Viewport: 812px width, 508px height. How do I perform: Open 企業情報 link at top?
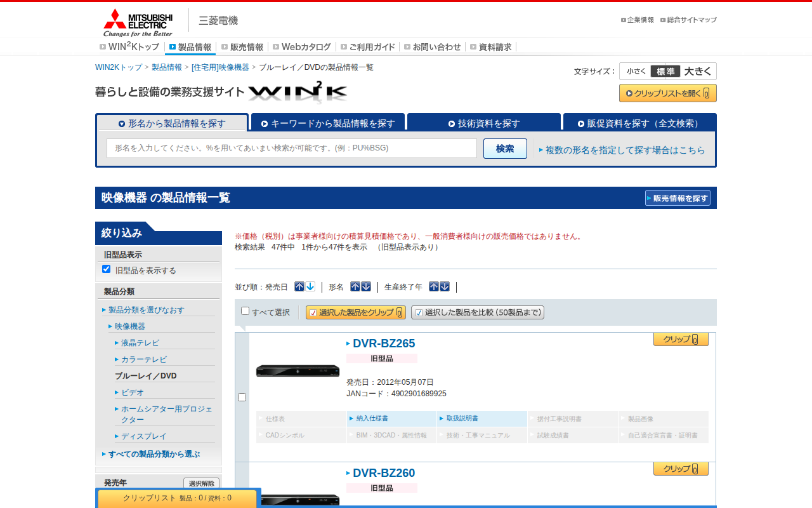(x=638, y=20)
